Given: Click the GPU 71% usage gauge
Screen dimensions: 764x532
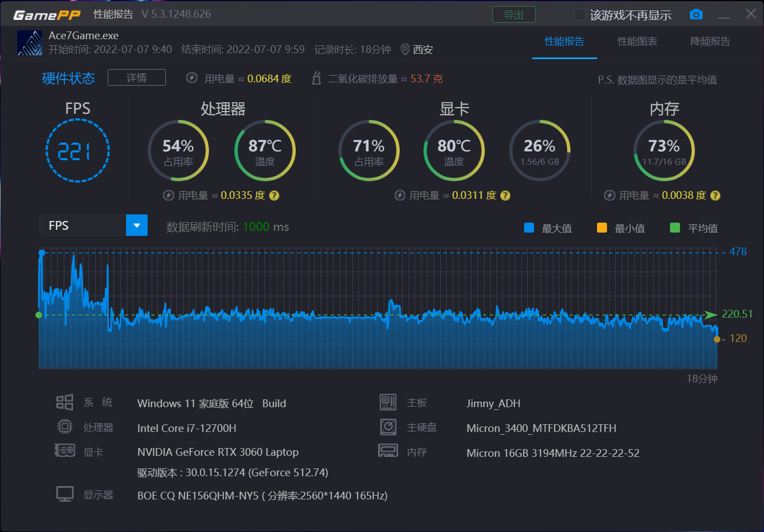Looking at the screenshot, I should [369, 150].
